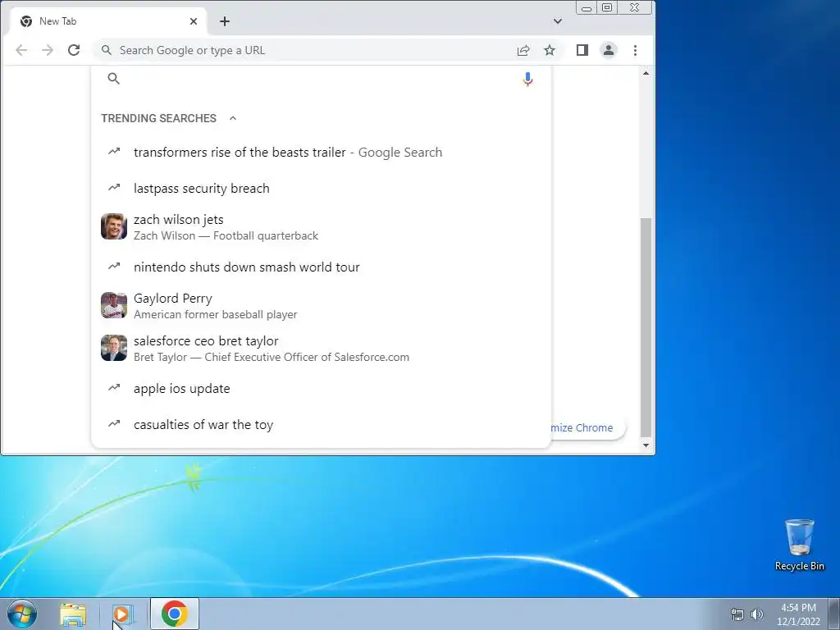Image resolution: width=840 pixels, height=630 pixels.
Task: Open the Windows Start menu
Action: (x=22, y=614)
